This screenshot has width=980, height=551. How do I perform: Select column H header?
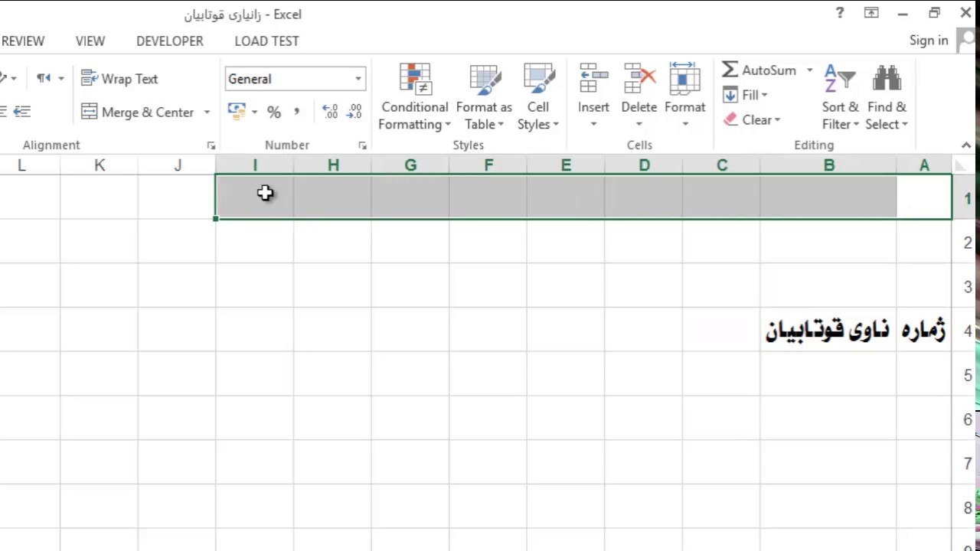[x=332, y=165]
